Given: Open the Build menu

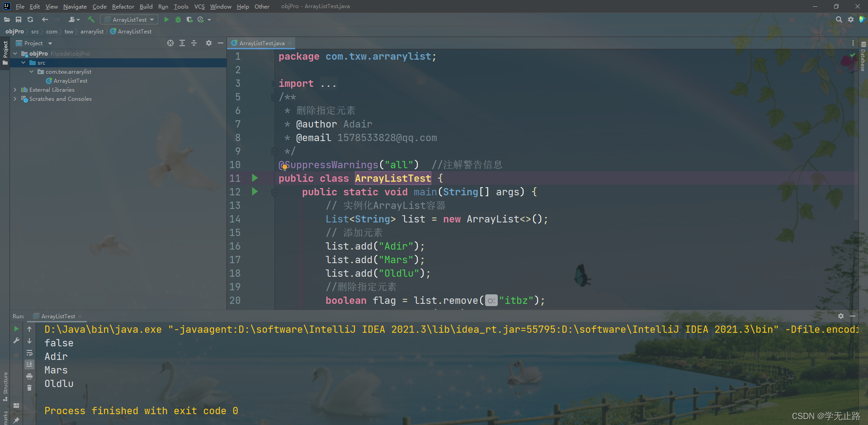Looking at the screenshot, I should [x=146, y=6].
